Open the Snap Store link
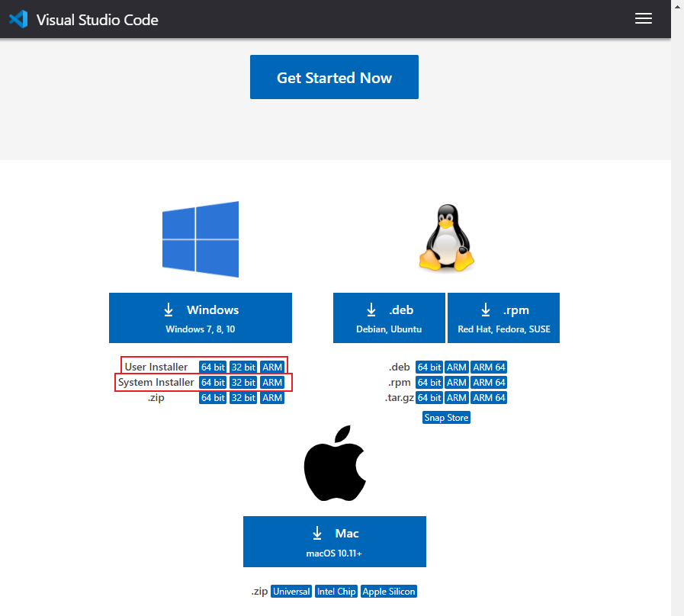Image resolution: width=684 pixels, height=616 pixels. pos(446,418)
